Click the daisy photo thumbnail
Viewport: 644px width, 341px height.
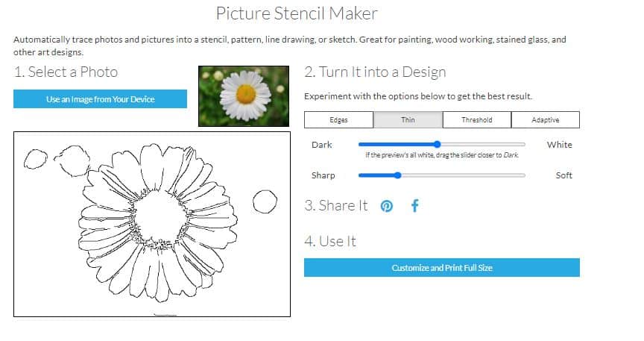click(x=244, y=96)
